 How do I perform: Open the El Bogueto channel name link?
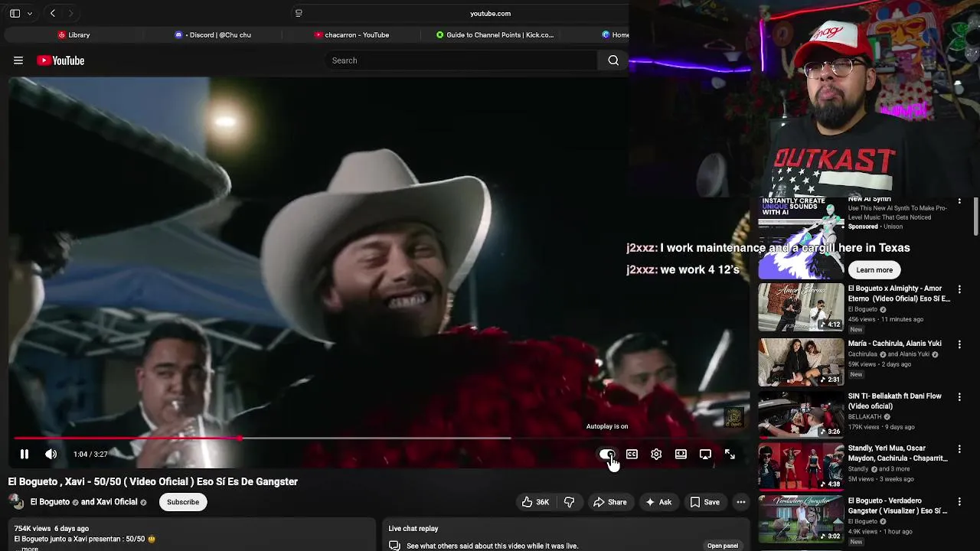(x=50, y=502)
